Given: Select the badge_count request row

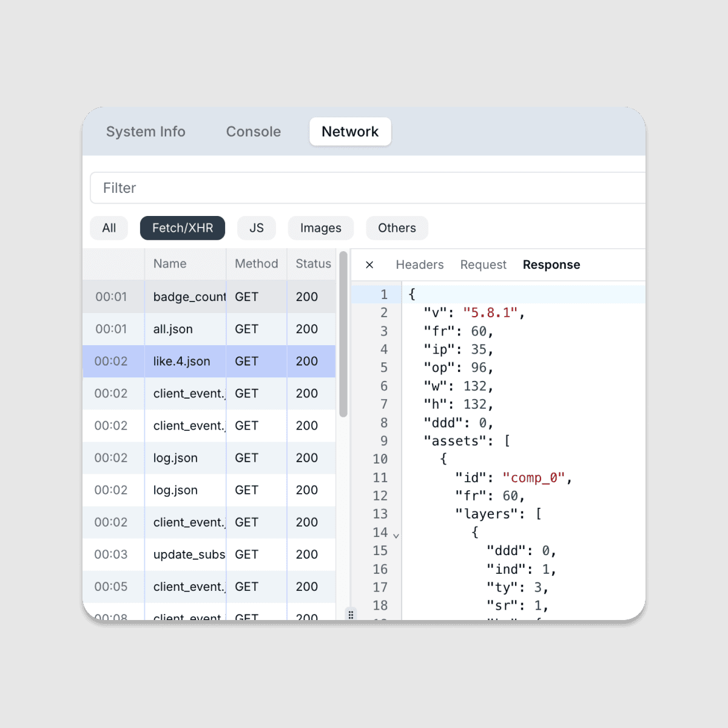Looking at the screenshot, I should 189,297.
